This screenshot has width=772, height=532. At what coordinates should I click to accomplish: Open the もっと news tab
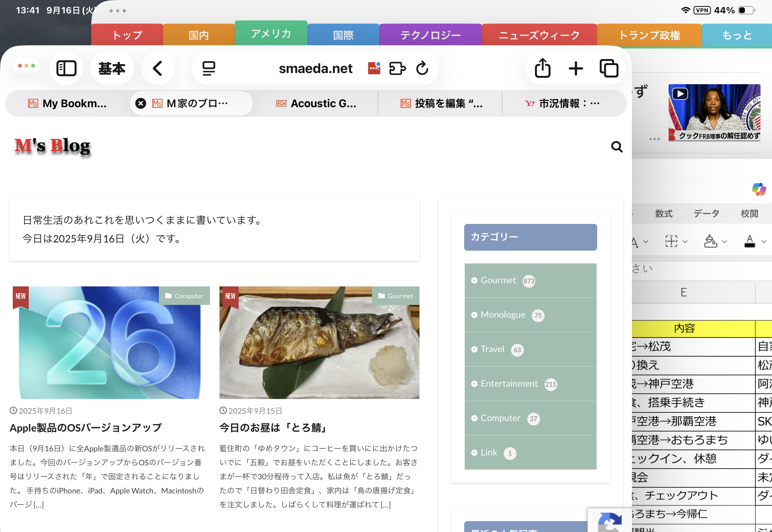pos(737,35)
